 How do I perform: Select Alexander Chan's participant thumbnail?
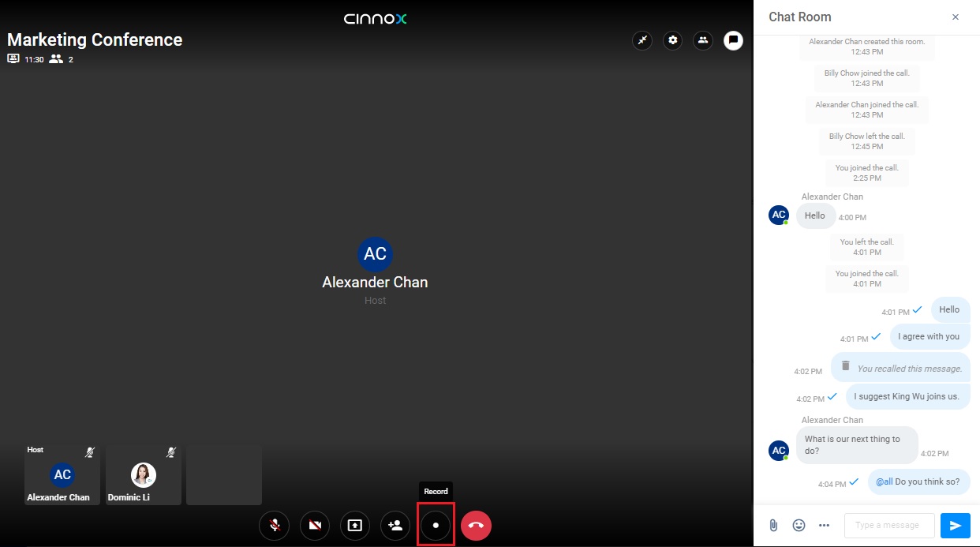[x=62, y=474]
